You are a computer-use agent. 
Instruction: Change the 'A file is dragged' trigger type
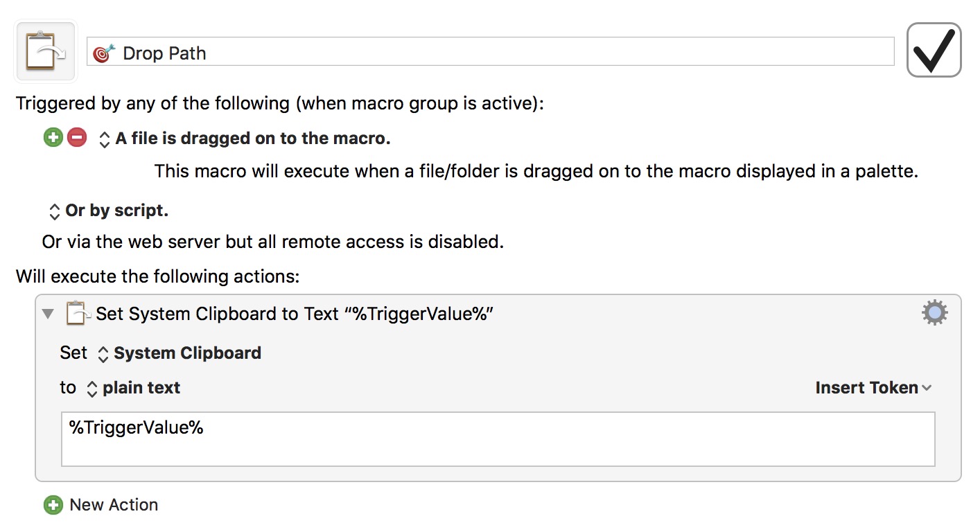(x=245, y=139)
